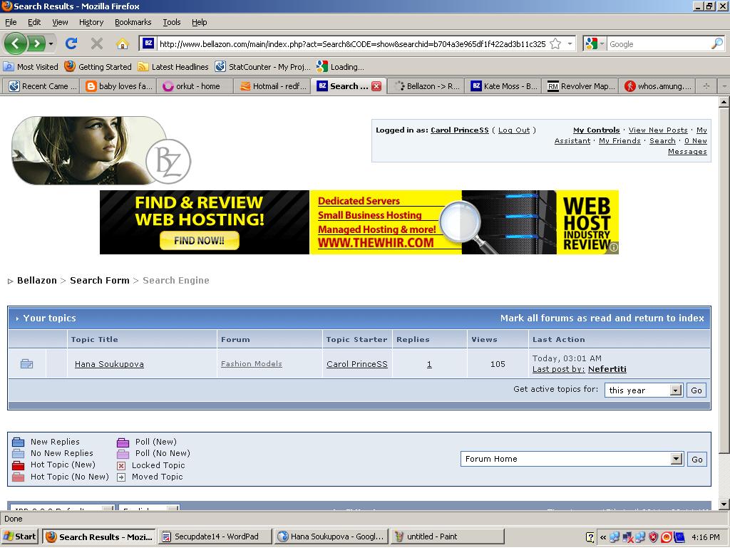Click the topic folder icon beside Hana Soukupova

point(27,364)
